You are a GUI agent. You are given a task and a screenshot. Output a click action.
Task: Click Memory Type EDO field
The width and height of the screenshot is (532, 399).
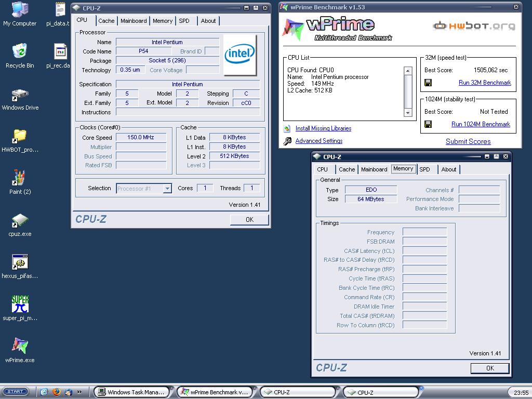pos(371,190)
